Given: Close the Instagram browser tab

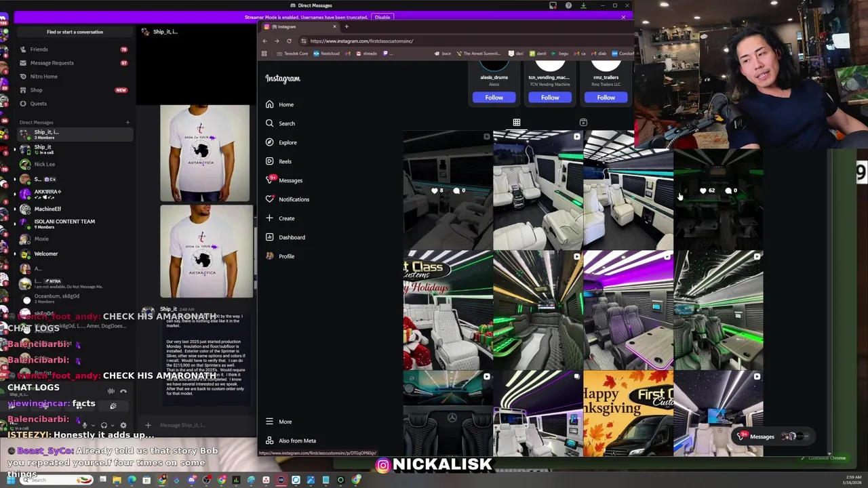Looking at the screenshot, I should pos(334,27).
